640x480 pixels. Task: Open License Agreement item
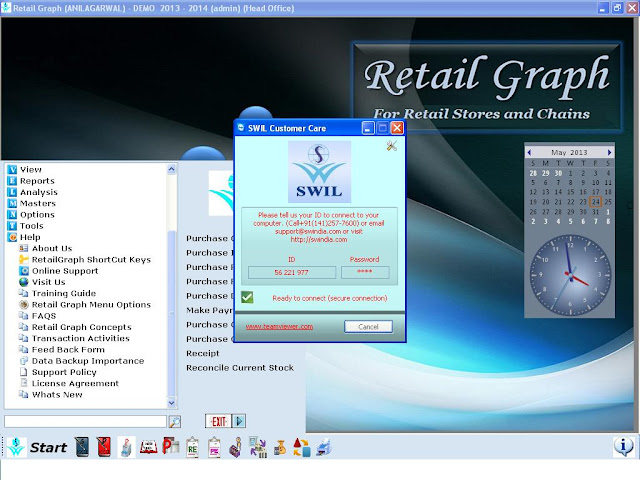[75, 383]
